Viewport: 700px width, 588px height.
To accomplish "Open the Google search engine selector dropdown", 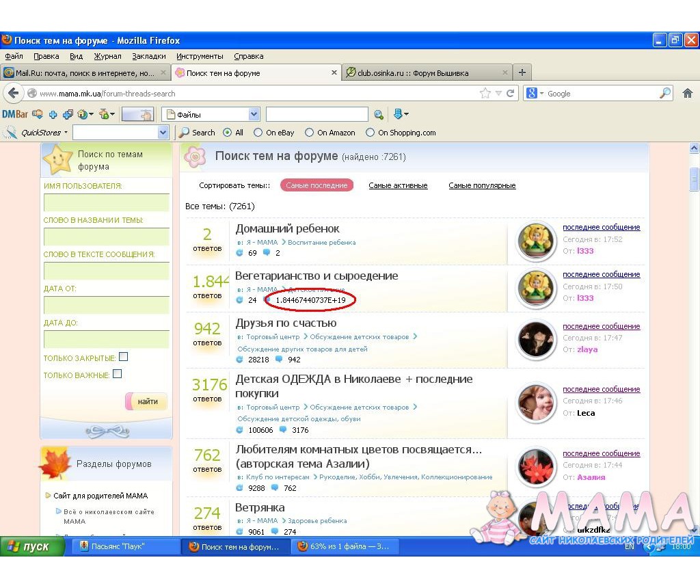I will point(535,94).
